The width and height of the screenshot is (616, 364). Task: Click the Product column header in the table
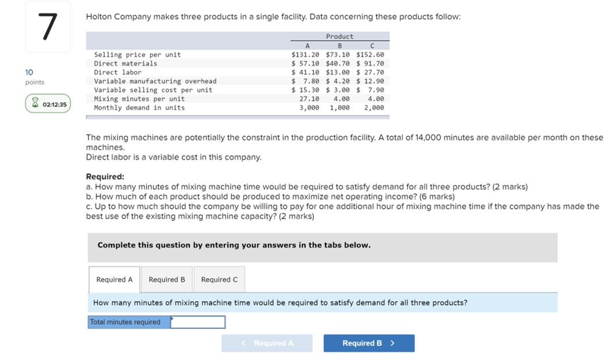pos(339,36)
